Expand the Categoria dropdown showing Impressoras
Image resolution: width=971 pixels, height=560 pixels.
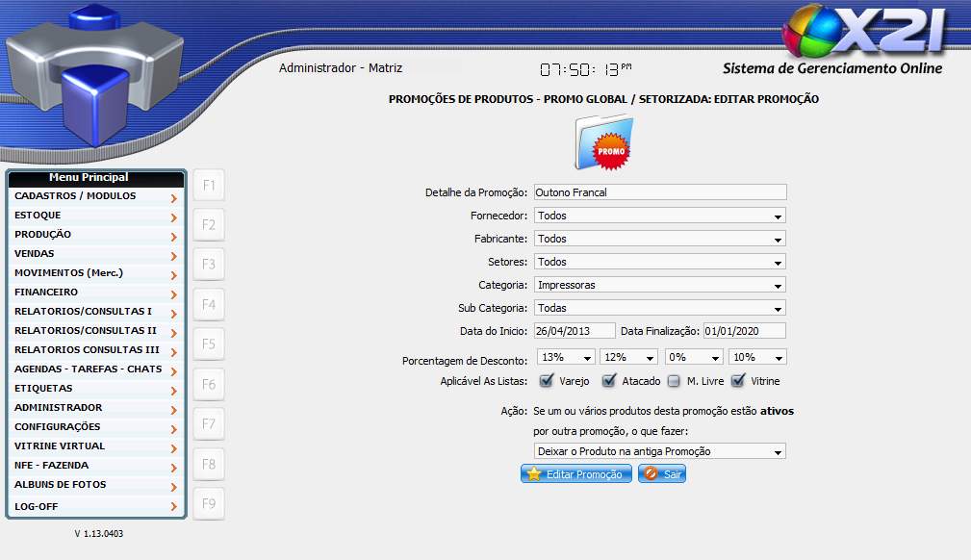(x=659, y=285)
